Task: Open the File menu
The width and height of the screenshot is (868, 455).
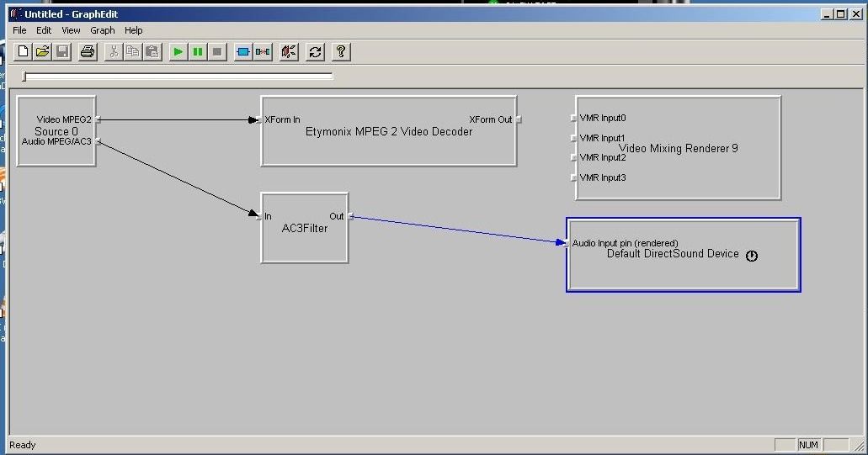Action: click(19, 30)
